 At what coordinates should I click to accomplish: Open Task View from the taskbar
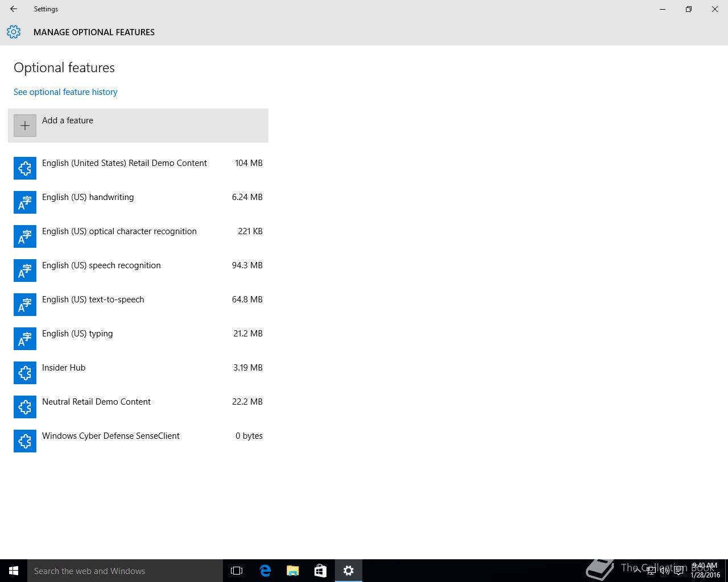237,571
